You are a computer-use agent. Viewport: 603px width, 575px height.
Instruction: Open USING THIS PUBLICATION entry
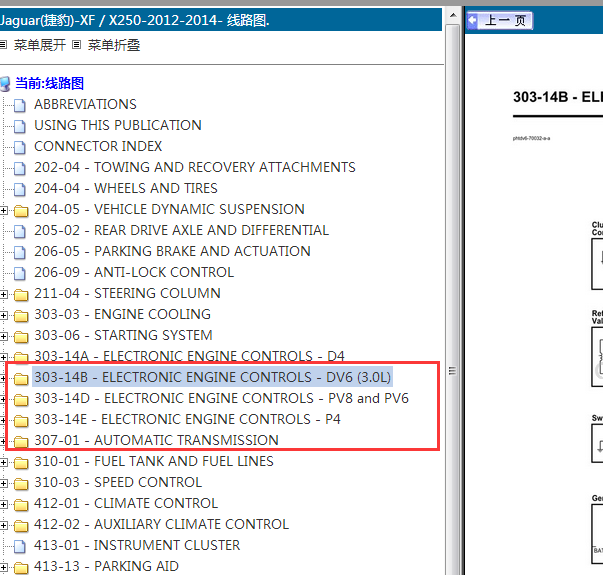[x=118, y=125]
